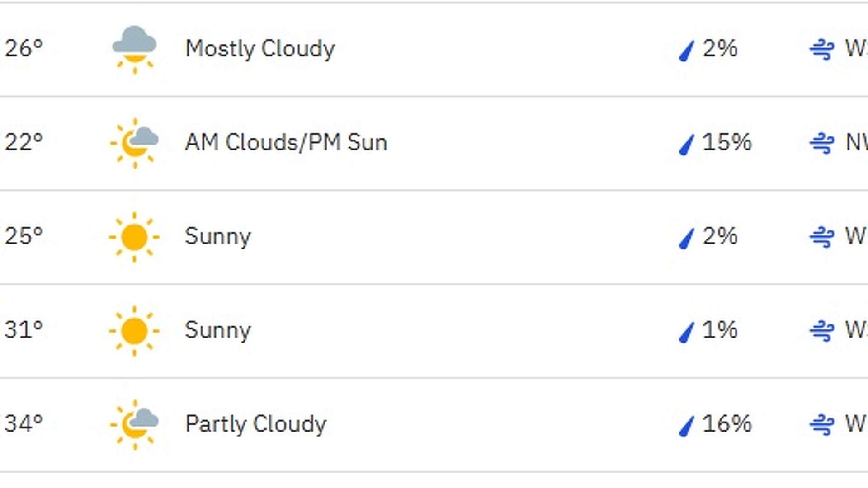Click the Mostly Cloudy weather icon
The image size is (868, 488).
coord(134,49)
